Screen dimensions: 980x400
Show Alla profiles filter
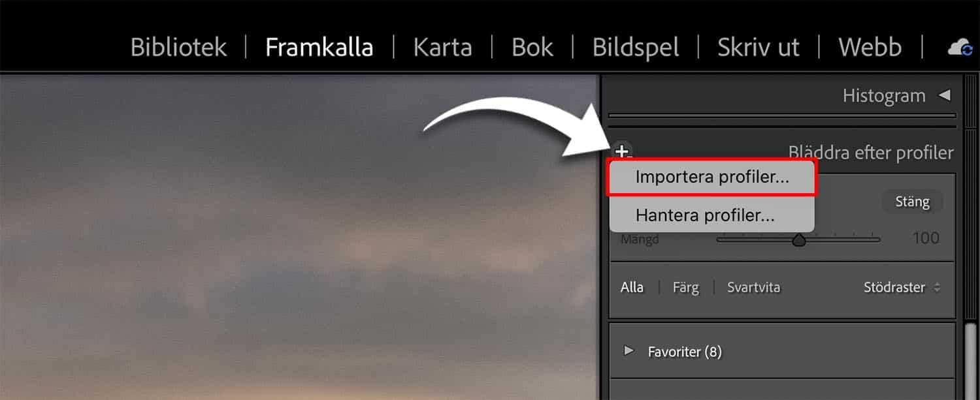[632, 287]
